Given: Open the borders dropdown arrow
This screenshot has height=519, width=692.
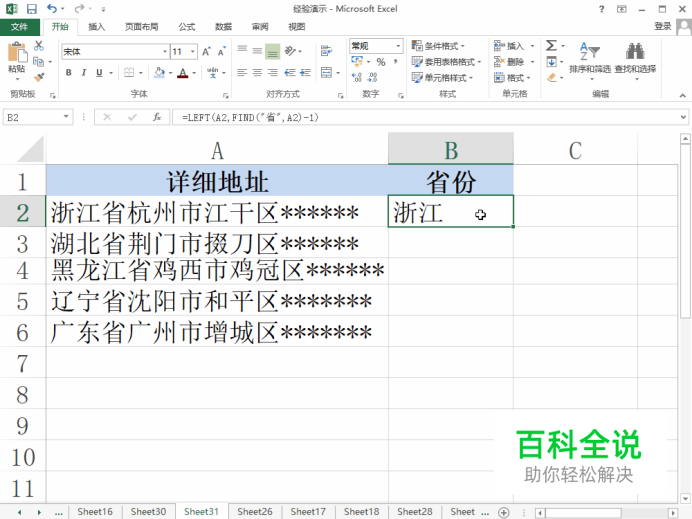Looking at the screenshot, I should pyautogui.click(x=141, y=73).
